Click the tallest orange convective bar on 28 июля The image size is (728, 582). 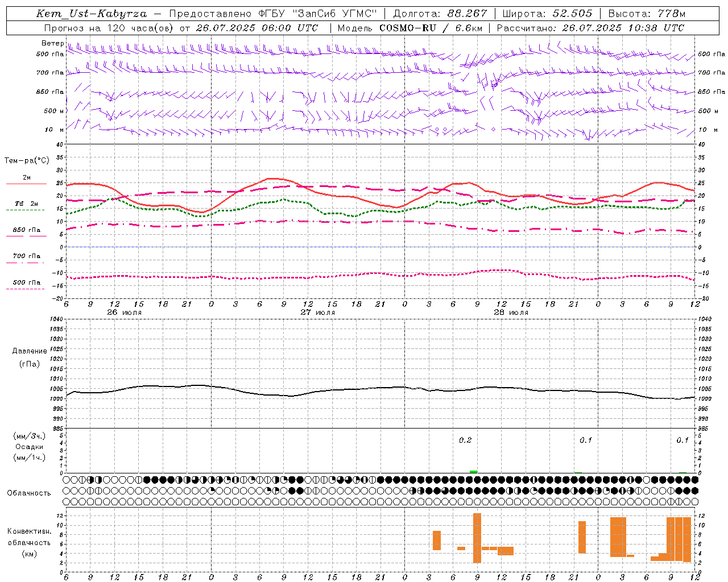pyautogui.click(x=477, y=538)
